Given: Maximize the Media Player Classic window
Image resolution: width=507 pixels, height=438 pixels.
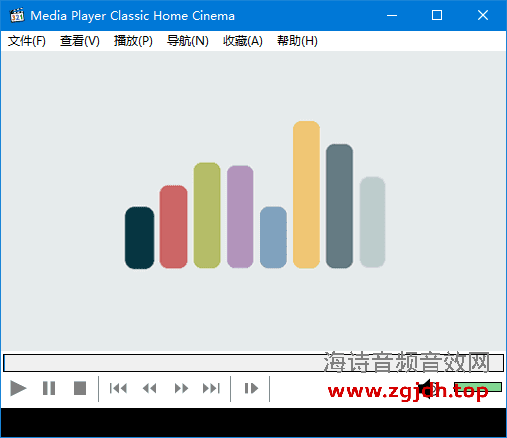Looking at the screenshot, I should tap(437, 15).
